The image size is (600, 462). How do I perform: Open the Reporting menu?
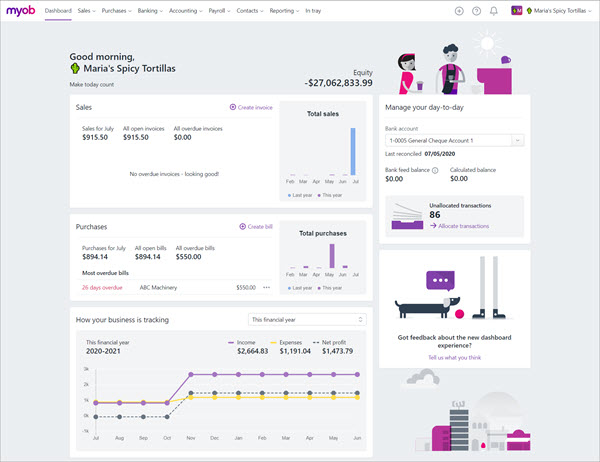click(x=284, y=11)
